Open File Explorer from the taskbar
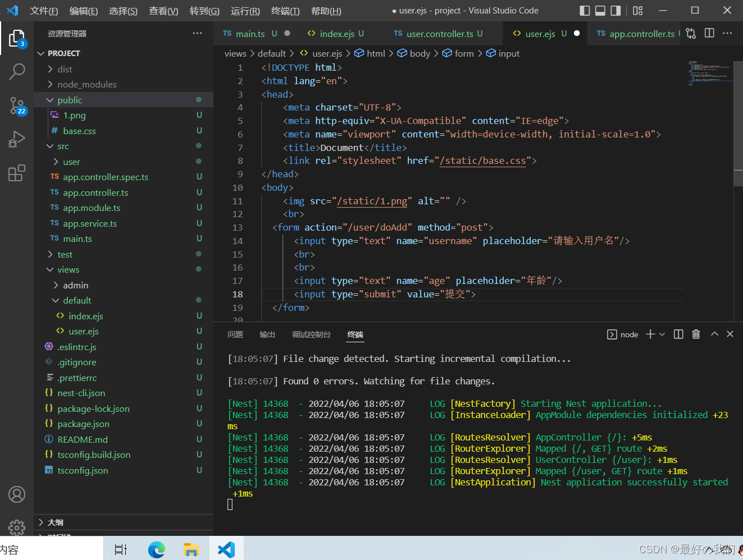The height and width of the screenshot is (560, 743). pos(192,549)
